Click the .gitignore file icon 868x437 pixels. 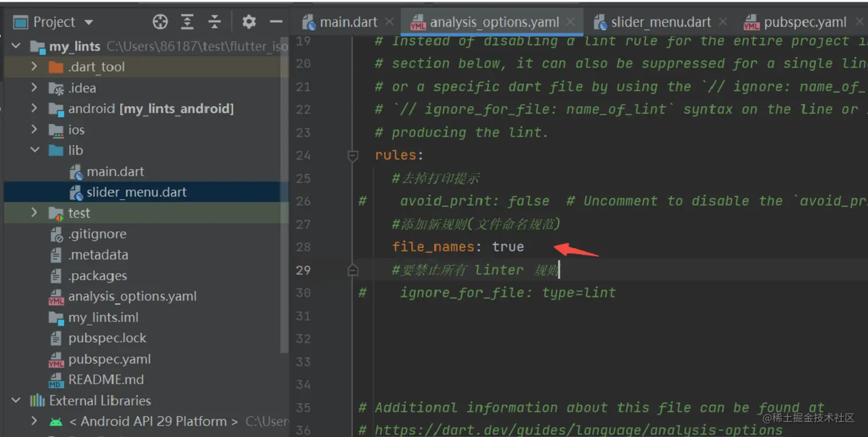pyautogui.click(x=56, y=234)
